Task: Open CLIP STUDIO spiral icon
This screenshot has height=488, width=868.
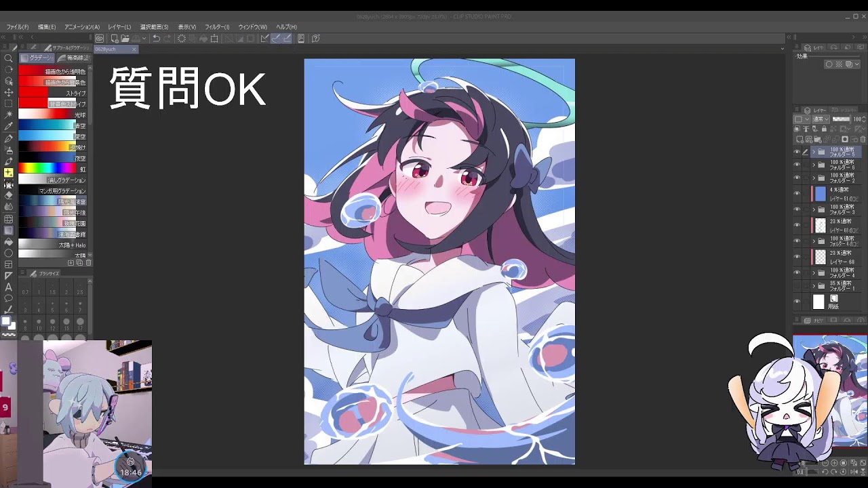Action: pyautogui.click(x=100, y=39)
